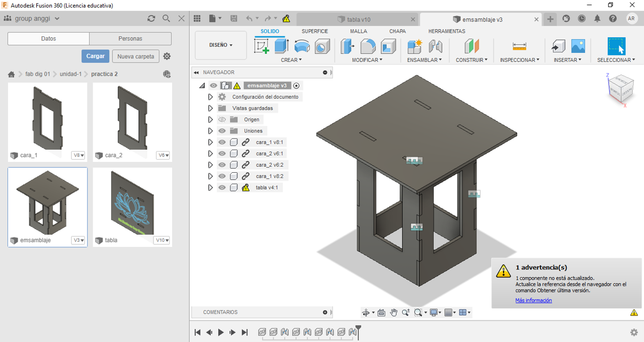Click the Insert Derive icon

(558, 46)
